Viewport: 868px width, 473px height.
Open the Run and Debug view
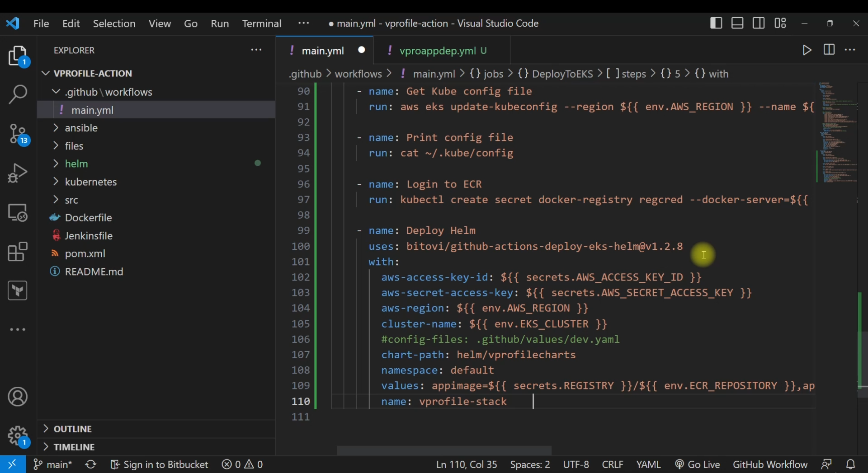tap(18, 173)
